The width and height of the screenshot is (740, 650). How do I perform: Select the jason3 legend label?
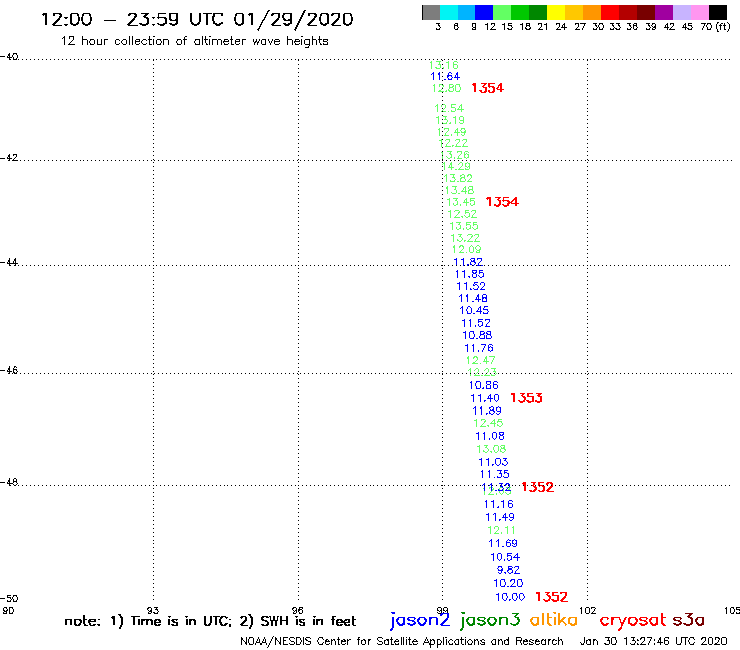pos(490,620)
